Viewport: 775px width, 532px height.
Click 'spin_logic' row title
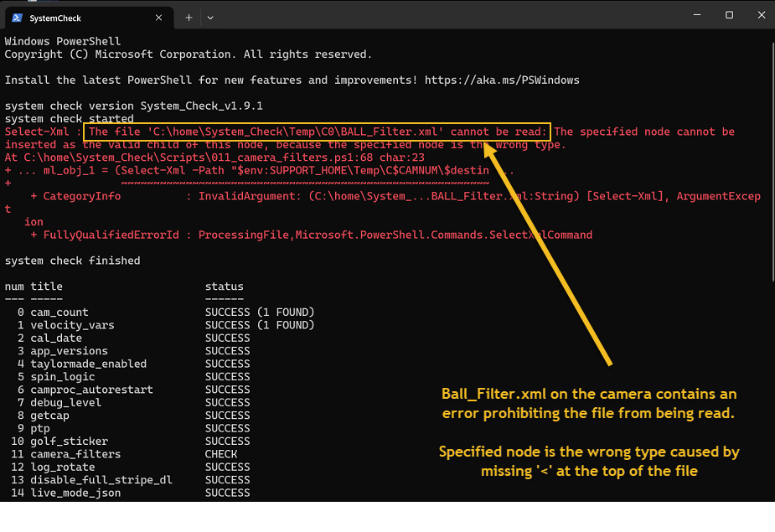click(63, 377)
